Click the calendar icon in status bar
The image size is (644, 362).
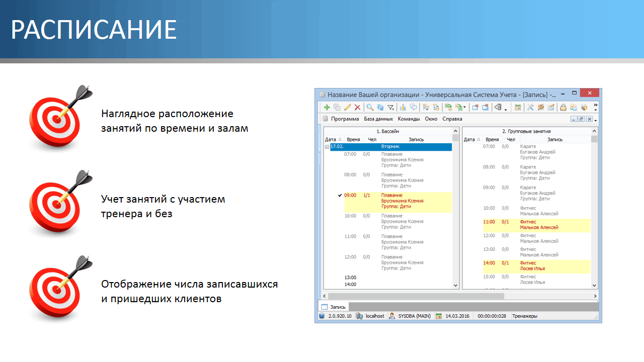click(x=438, y=316)
